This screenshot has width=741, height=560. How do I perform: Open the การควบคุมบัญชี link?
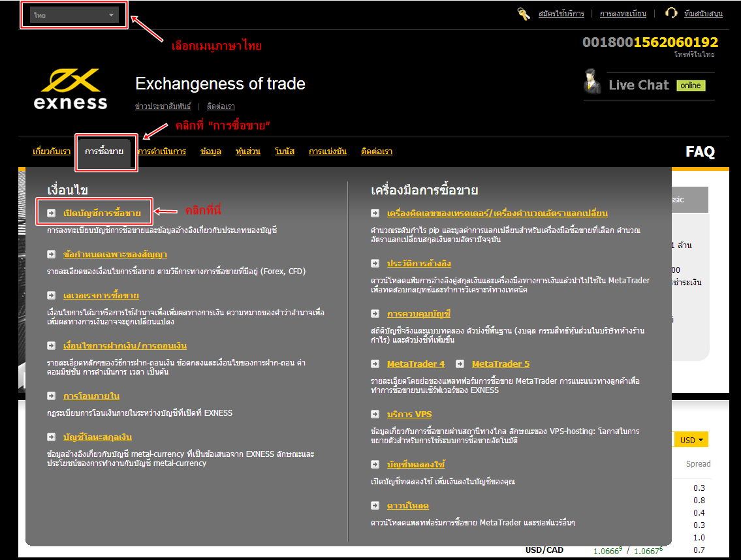pyautogui.click(x=418, y=313)
